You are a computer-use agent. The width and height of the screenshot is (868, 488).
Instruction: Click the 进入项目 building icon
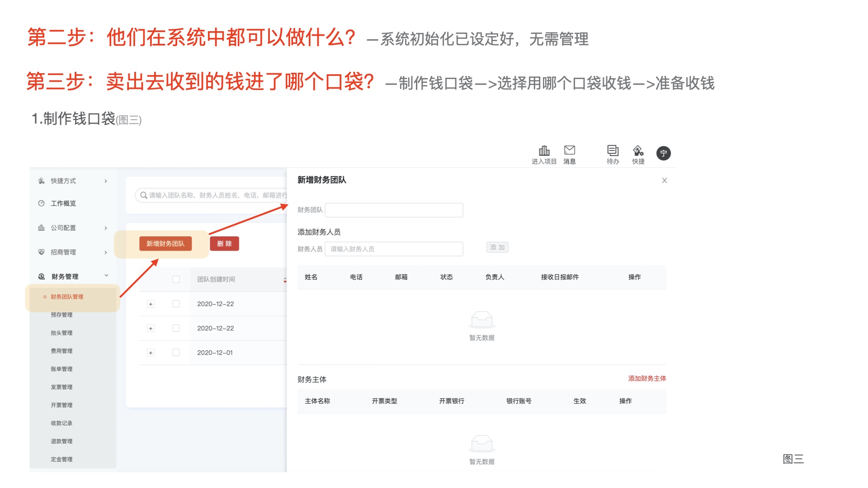pyautogui.click(x=544, y=150)
